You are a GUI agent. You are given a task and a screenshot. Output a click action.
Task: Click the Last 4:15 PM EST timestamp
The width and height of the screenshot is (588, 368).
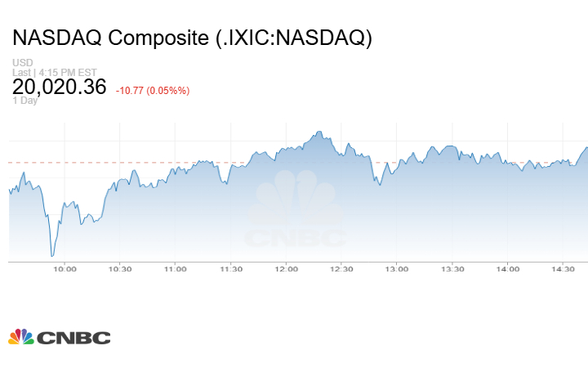tap(50, 72)
